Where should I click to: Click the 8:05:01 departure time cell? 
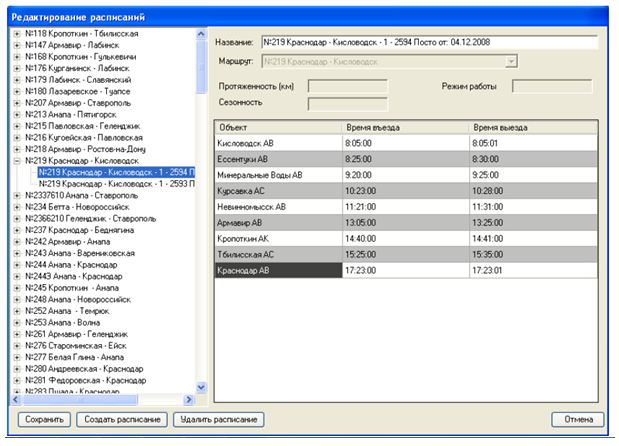pyautogui.click(x=533, y=143)
